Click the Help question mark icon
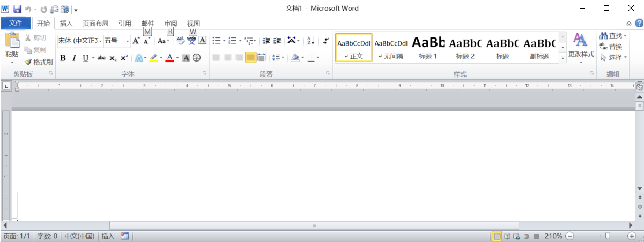644x242 pixels. [639, 23]
